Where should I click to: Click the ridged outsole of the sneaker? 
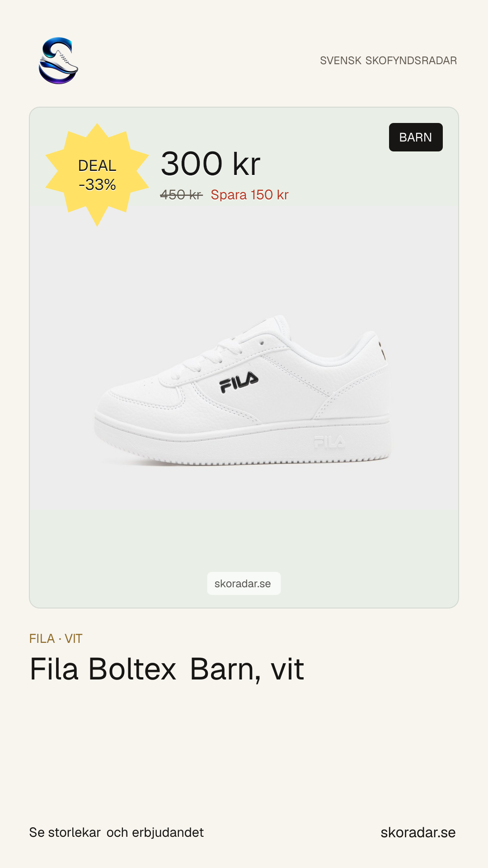point(244,459)
